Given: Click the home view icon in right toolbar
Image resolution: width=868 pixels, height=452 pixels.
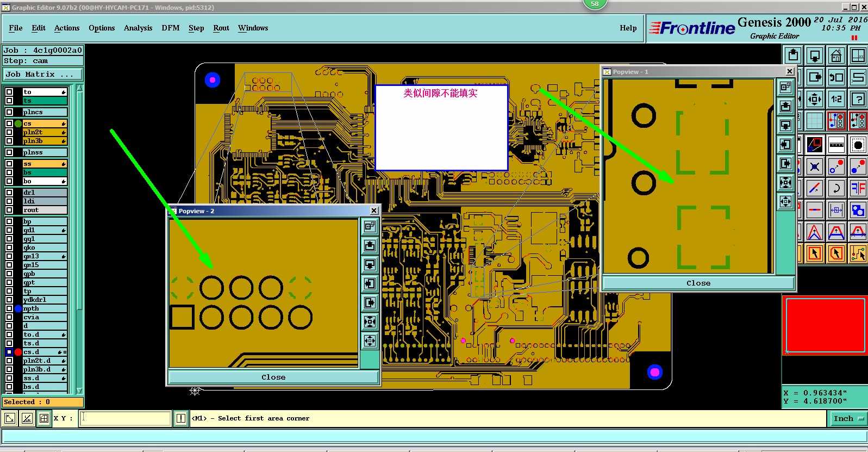Looking at the screenshot, I should click(x=836, y=55).
